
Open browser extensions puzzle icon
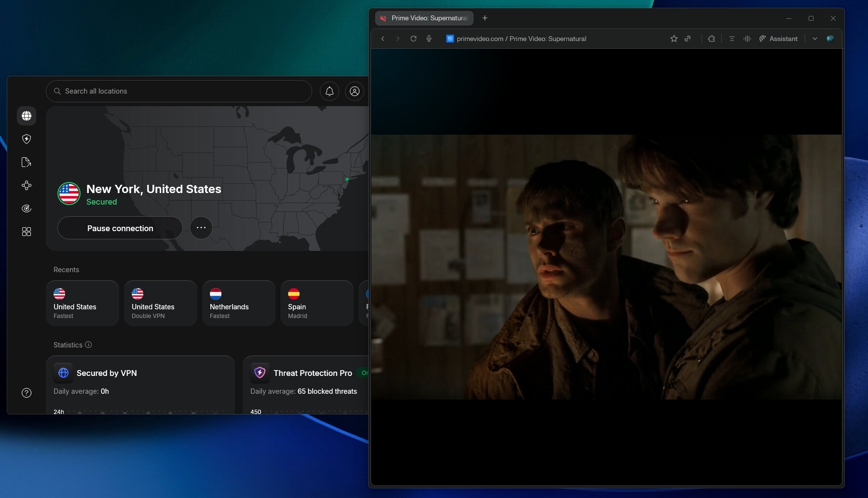pyautogui.click(x=711, y=39)
